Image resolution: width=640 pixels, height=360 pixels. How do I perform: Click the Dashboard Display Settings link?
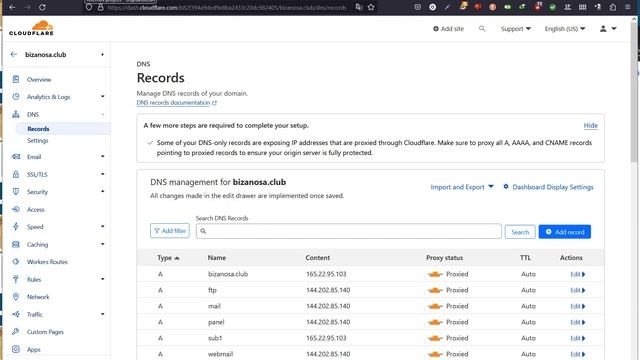pyautogui.click(x=553, y=187)
